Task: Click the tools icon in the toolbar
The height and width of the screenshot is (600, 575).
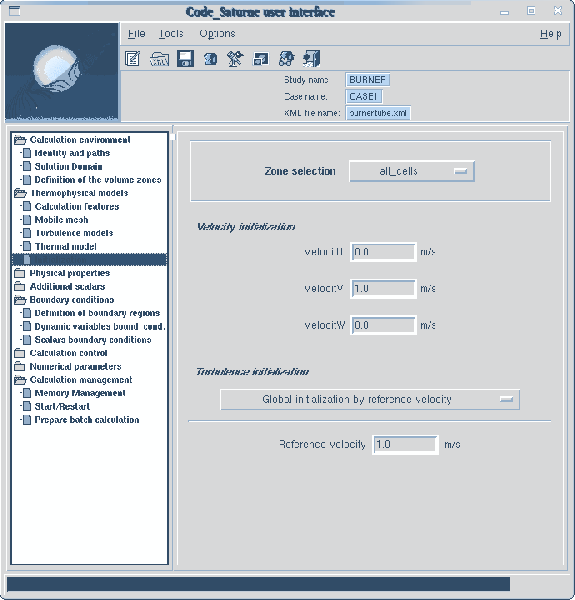Action: pos(235,59)
